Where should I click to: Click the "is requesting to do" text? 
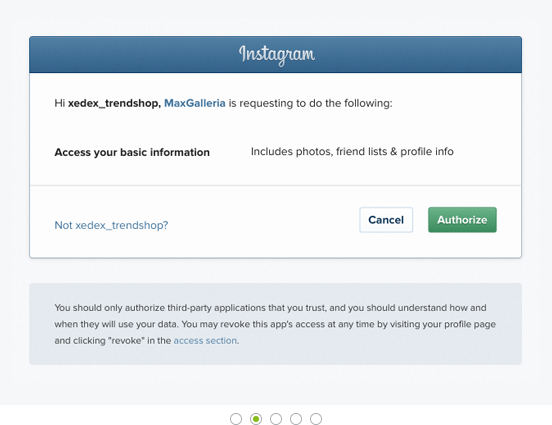310,103
